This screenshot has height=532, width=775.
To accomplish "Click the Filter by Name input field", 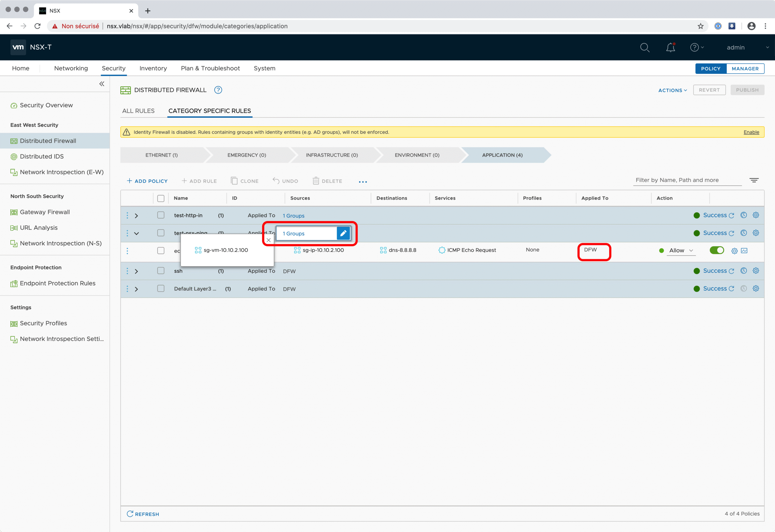I will [687, 180].
